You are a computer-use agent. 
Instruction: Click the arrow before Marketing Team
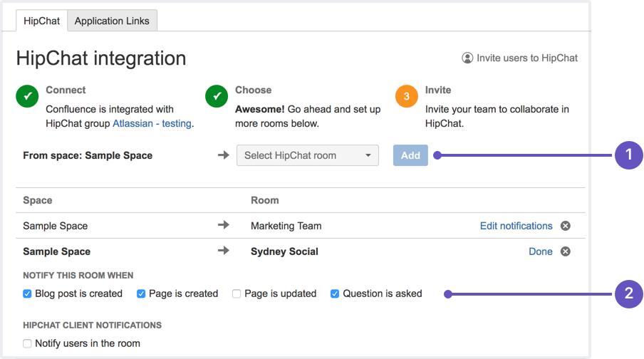tap(224, 225)
